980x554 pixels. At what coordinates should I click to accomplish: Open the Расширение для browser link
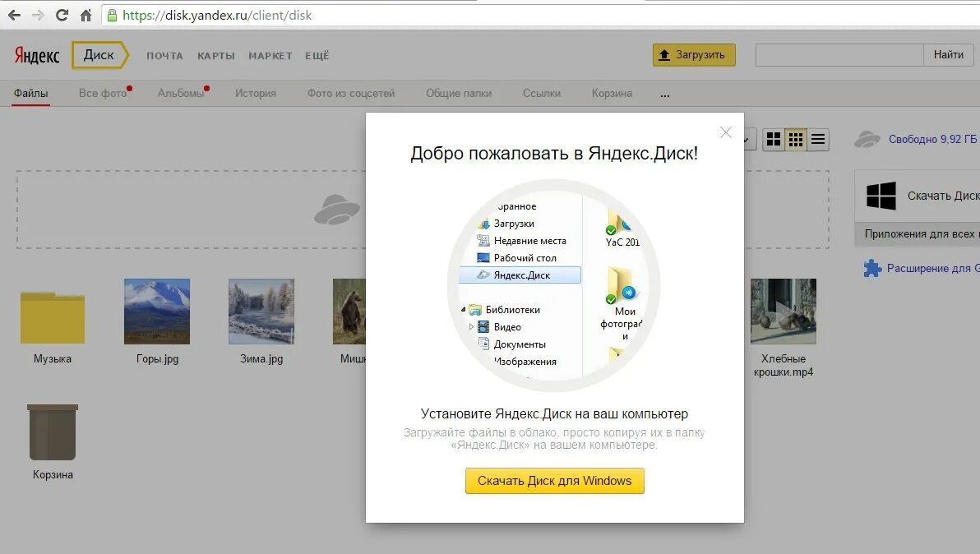(x=933, y=269)
